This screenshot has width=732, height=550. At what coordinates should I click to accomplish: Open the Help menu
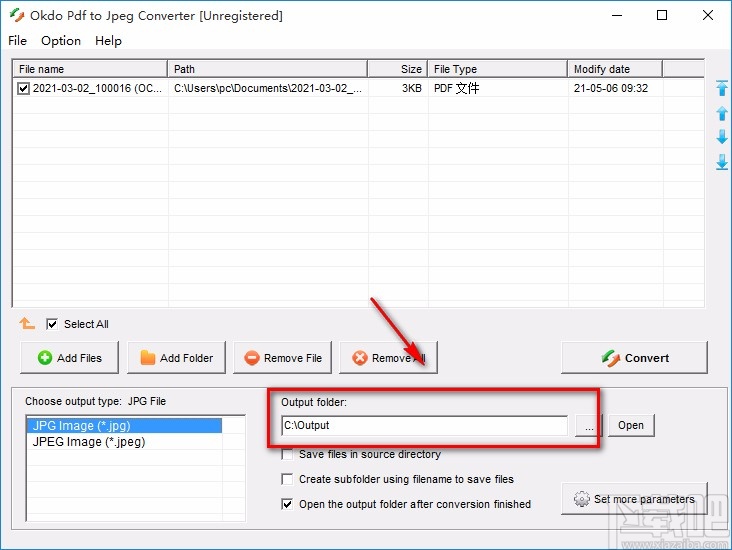[x=108, y=41]
